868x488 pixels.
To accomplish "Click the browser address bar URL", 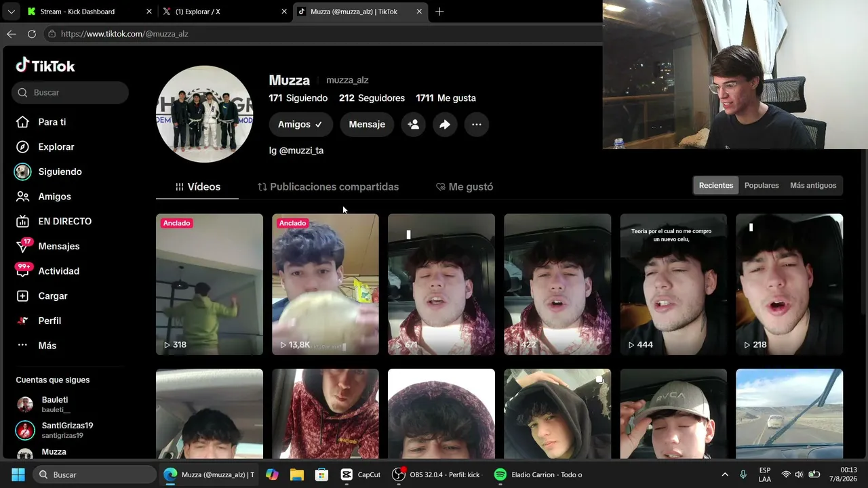I will (x=125, y=34).
